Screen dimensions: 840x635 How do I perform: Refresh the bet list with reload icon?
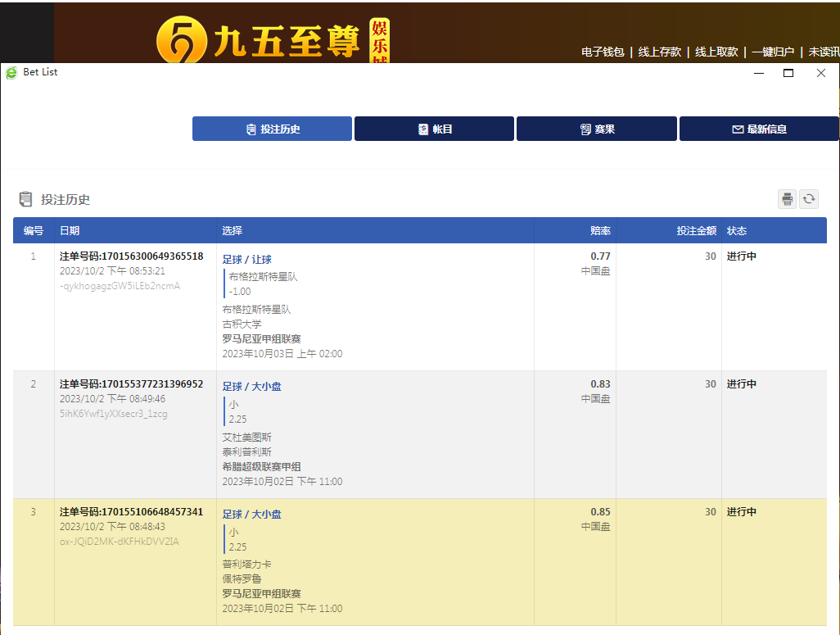809,199
